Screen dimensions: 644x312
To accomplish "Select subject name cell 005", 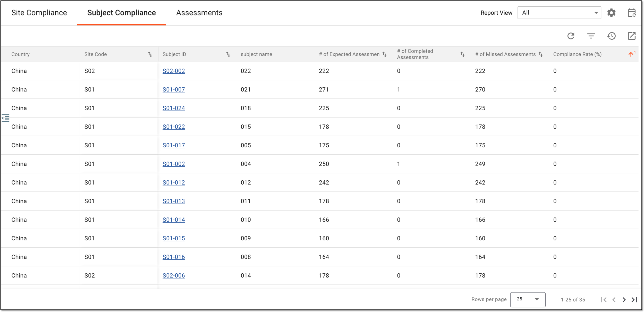I will click(246, 145).
